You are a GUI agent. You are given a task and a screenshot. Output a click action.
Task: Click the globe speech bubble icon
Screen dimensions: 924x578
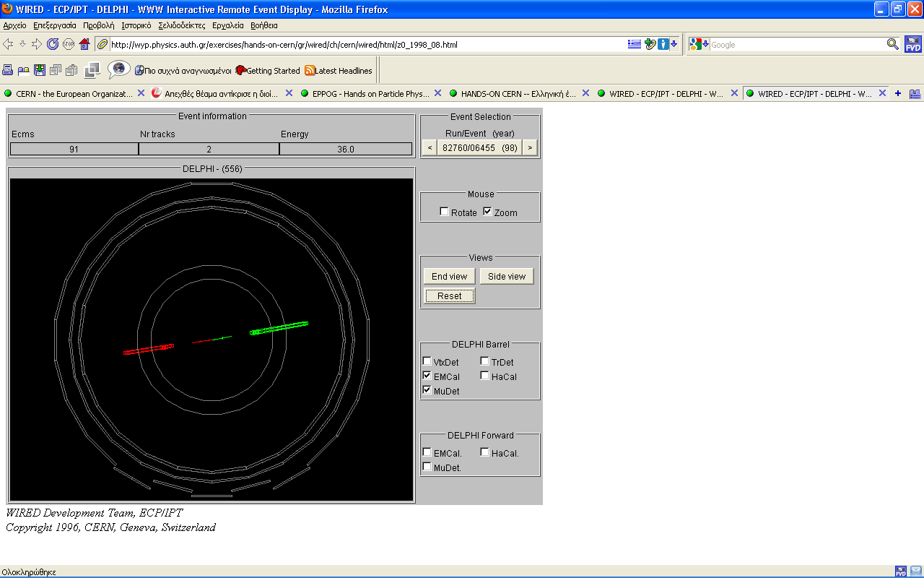(x=118, y=69)
